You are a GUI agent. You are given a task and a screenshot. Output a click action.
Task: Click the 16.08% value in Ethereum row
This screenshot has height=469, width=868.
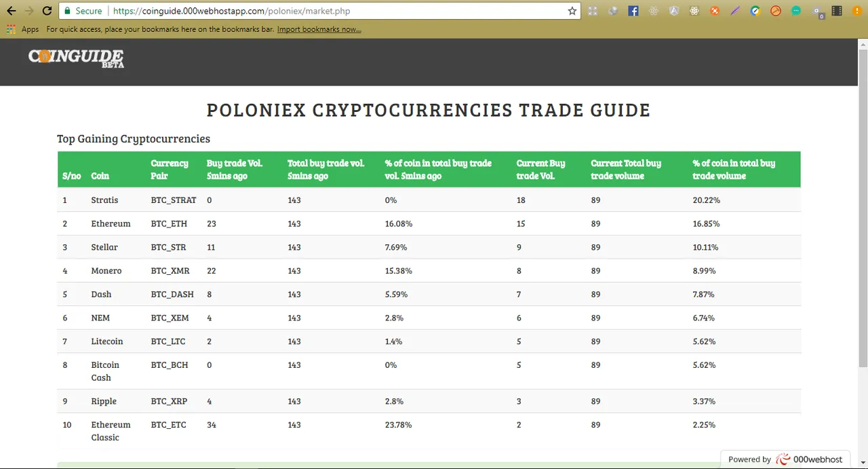398,223
